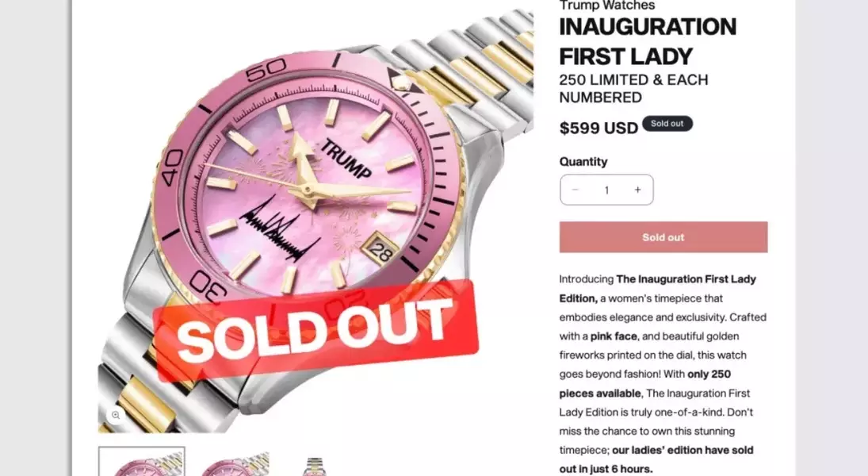The width and height of the screenshot is (868, 476).
Task: Click the 50 marker on the pink bezel
Action: pos(266,70)
